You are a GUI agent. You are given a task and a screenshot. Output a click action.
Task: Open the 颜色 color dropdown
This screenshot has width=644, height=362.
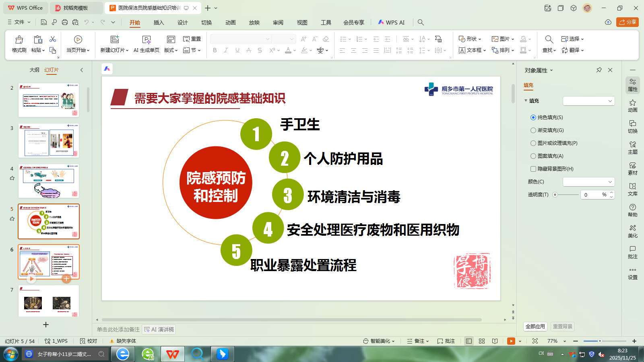(589, 181)
